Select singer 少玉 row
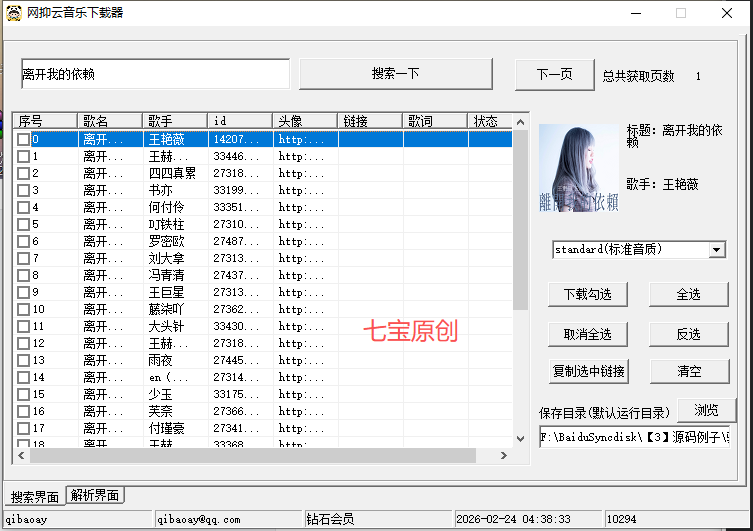Viewport: 753px width, 531px height. point(160,395)
